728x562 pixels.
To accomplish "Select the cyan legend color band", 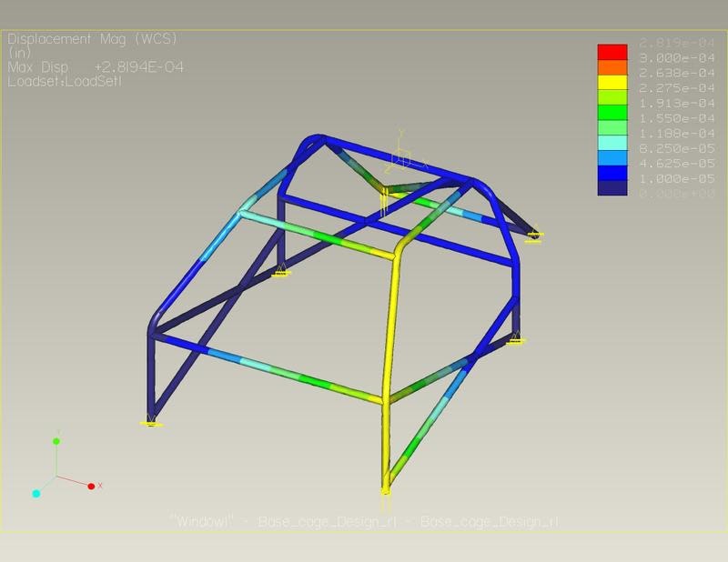I will tap(612, 143).
